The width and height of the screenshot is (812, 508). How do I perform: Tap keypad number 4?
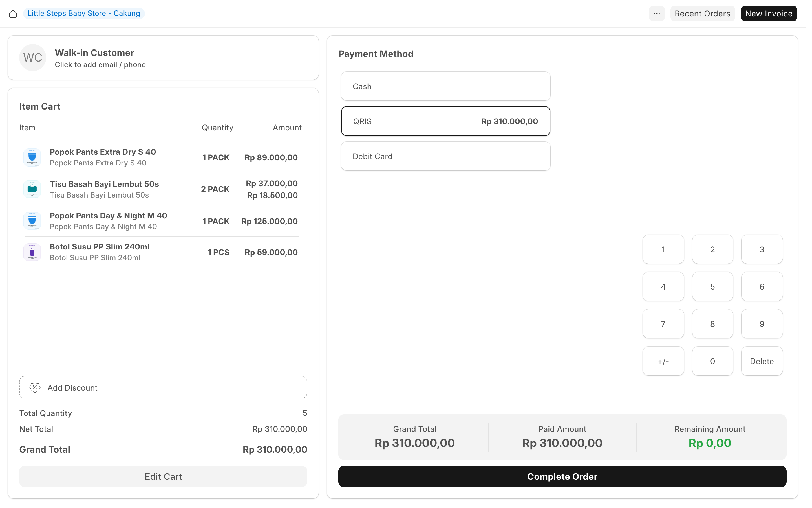click(663, 286)
